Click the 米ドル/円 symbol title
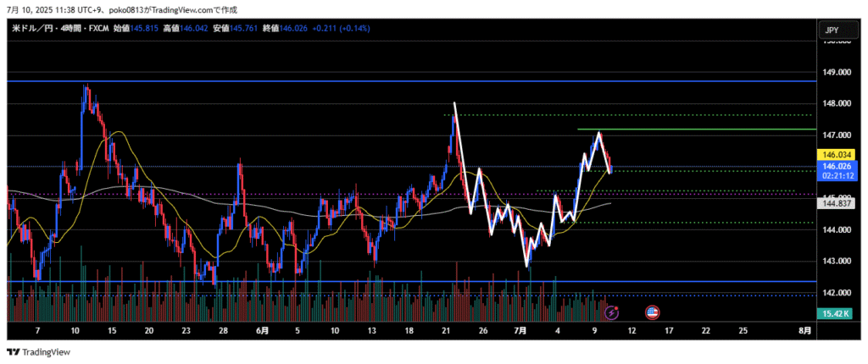This screenshot has width=868, height=364. pyautogui.click(x=33, y=28)
